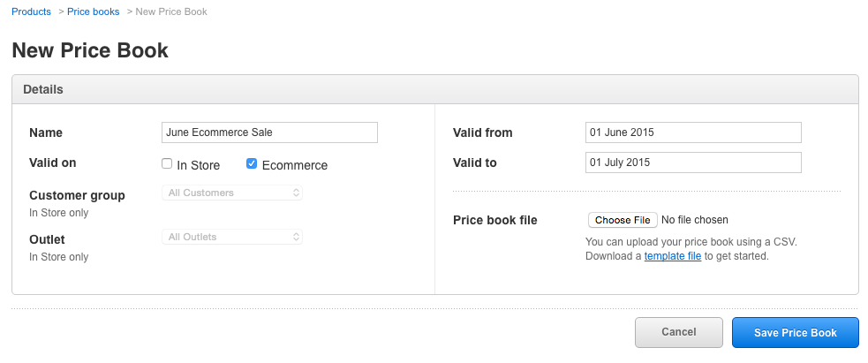This screenshot has height=363, width=868.
Task: Click the In Store checkbox label
Action: (199, 165)
